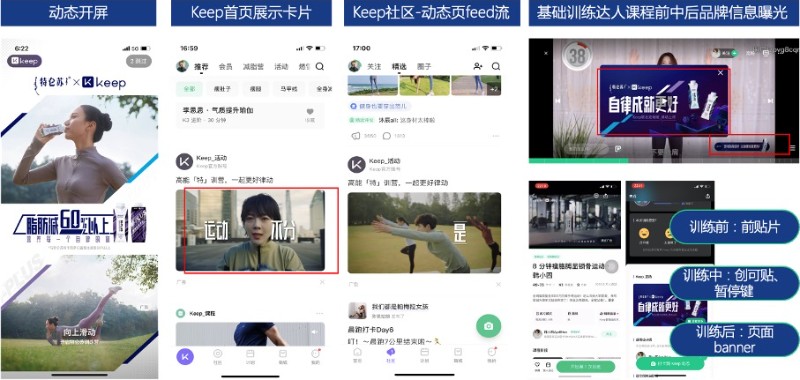Mute the Keep_课程 video speaker icon
Image resolution: width=800 pixels, height=380 pixels.
[314, 332]
